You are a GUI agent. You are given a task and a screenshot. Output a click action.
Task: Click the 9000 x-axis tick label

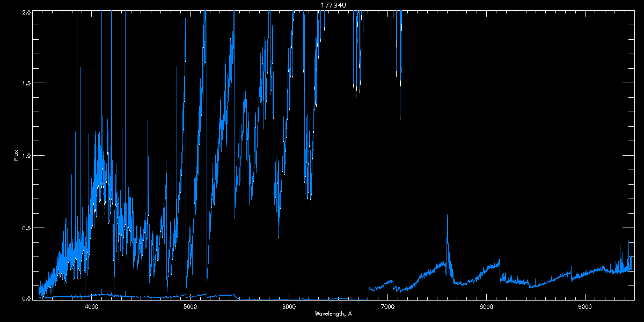pos(585,307)
